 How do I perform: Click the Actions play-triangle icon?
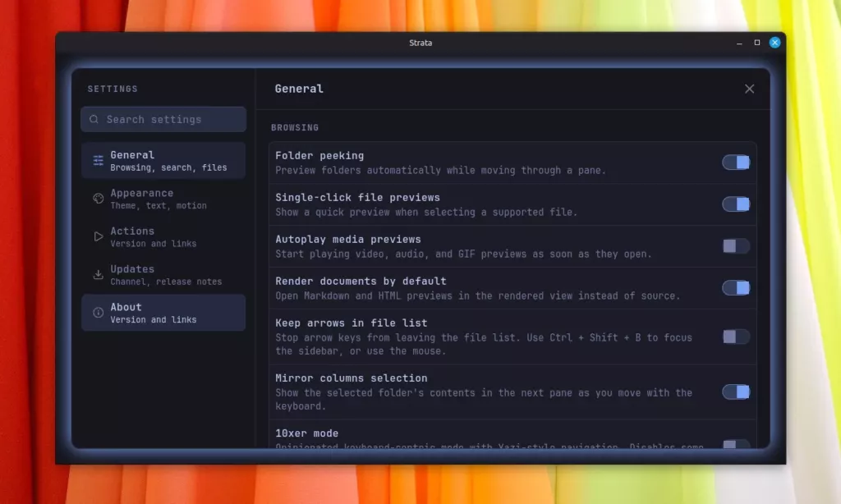(x=99, y=237)
